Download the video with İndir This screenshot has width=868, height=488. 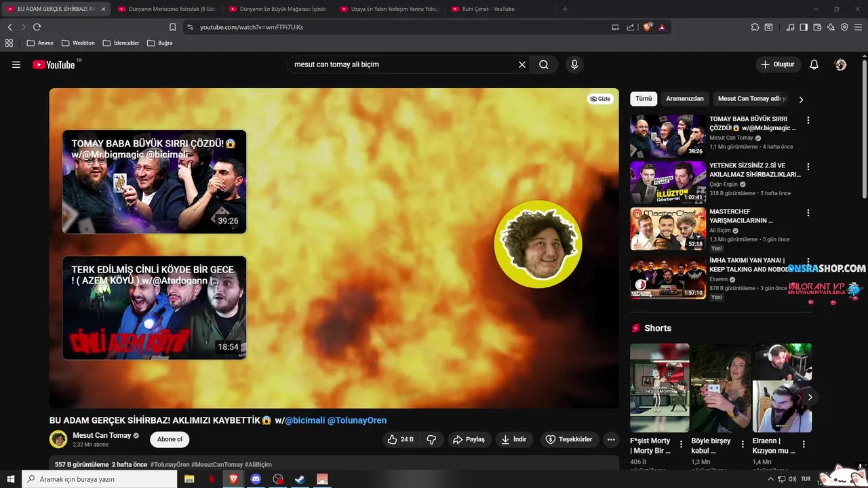pos(514,439)
